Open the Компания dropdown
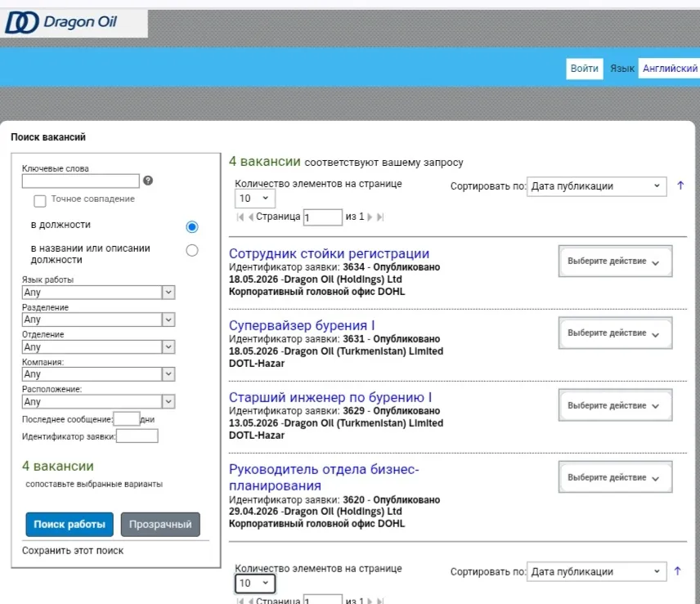 (x=98, y=374)
